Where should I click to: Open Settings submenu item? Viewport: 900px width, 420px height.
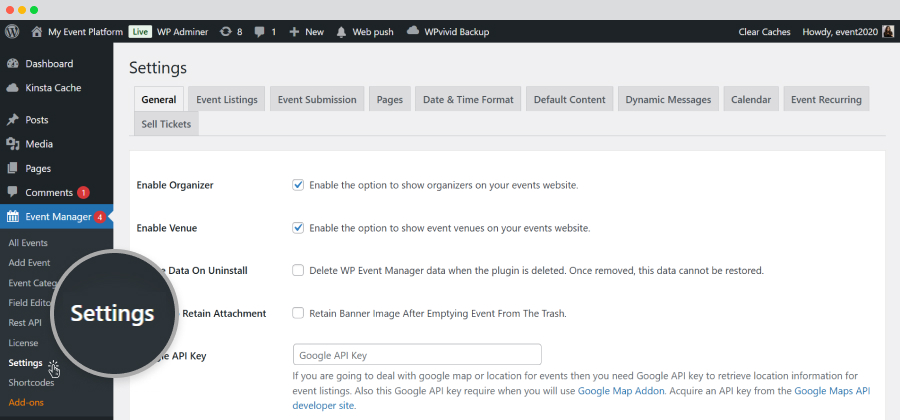[26, 363]
